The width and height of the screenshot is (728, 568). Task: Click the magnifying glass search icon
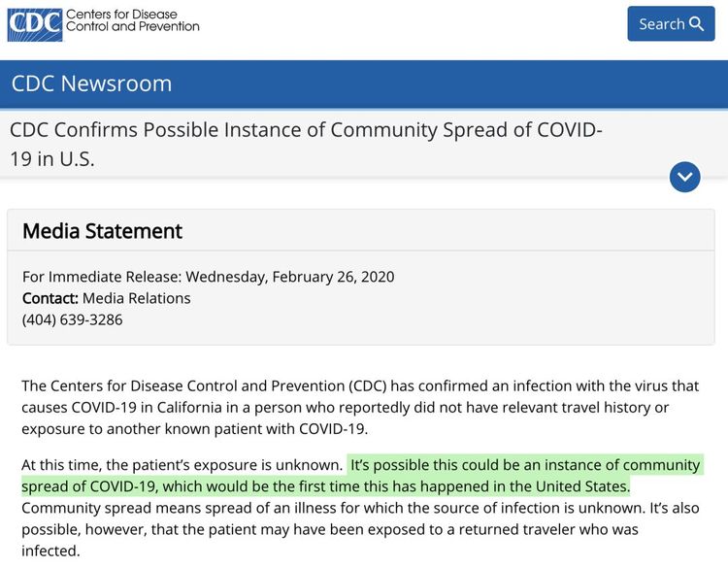(696, 24)
